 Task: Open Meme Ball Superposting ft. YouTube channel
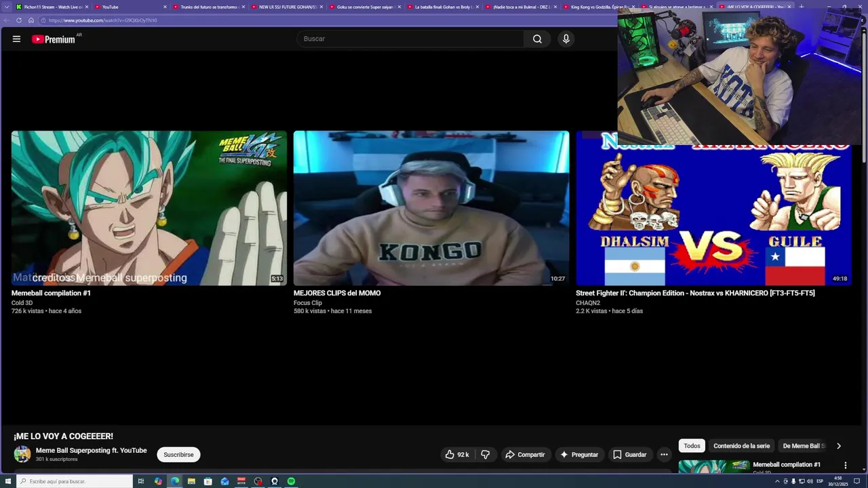pos(91,450)
